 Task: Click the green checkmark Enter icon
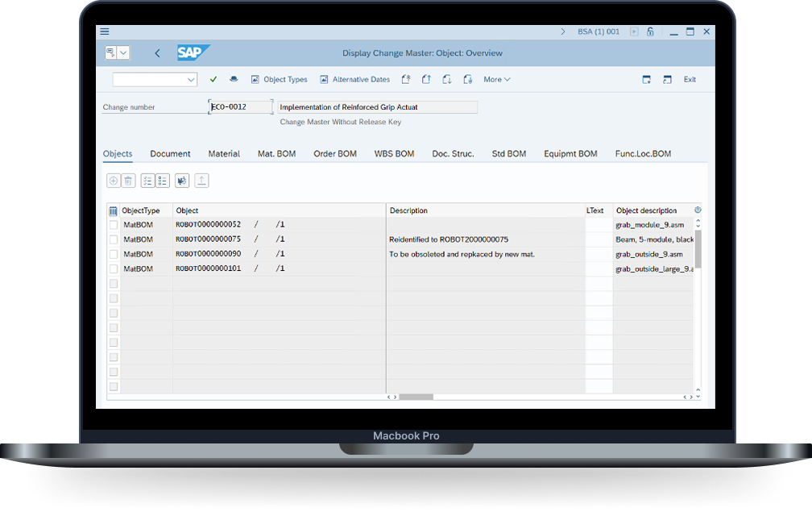point(213,79)
